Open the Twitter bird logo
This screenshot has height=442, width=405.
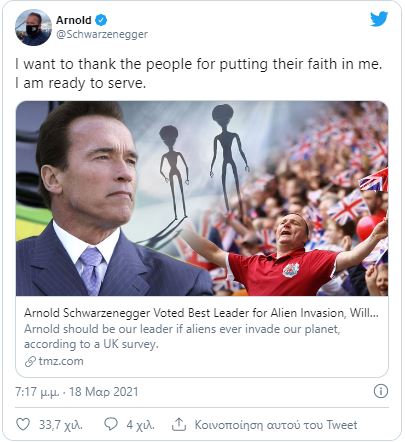[x=379, y=19]
